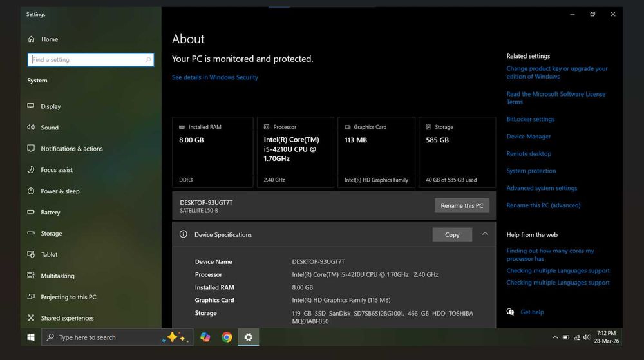
Task: Open Advanced system settings link
Action: pos(542,189)
